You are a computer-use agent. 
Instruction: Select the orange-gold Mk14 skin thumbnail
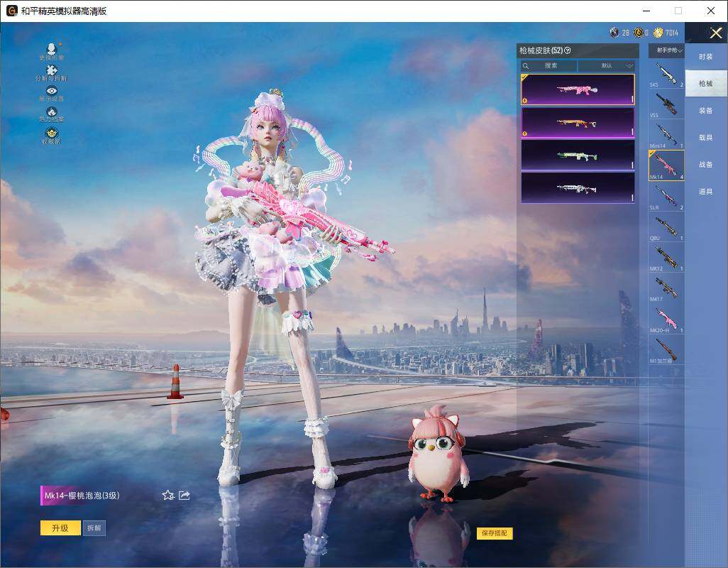pos(578,123)
